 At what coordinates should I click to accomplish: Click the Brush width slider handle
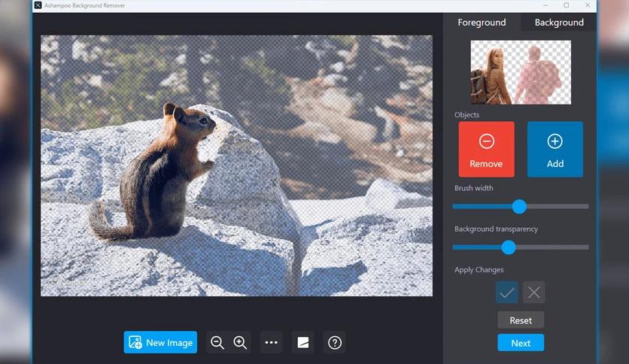(x=519, y=206)
